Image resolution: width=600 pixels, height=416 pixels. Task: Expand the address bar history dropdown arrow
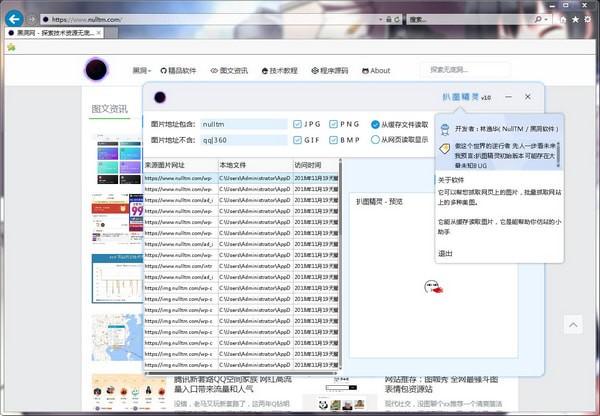pyautogui.click(x=380, y=20)
